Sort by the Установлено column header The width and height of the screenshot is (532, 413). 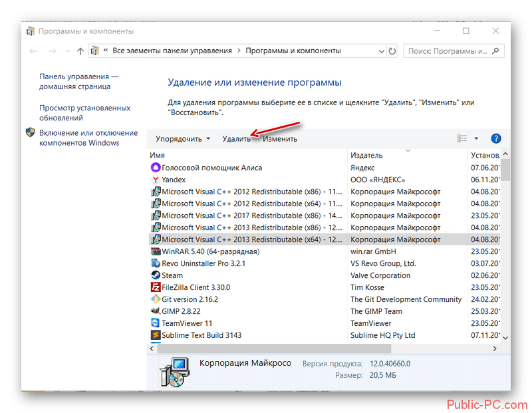[x=485, y=155]
